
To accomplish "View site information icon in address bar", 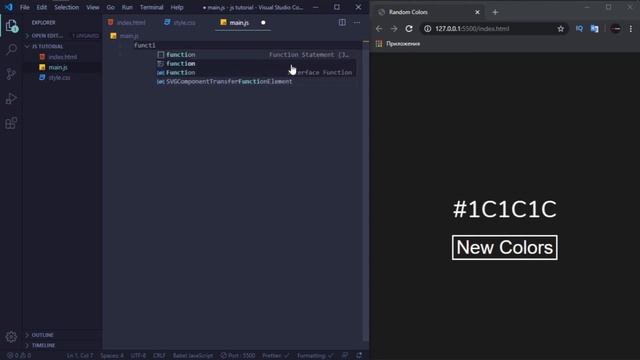I will tap(427, 29).
